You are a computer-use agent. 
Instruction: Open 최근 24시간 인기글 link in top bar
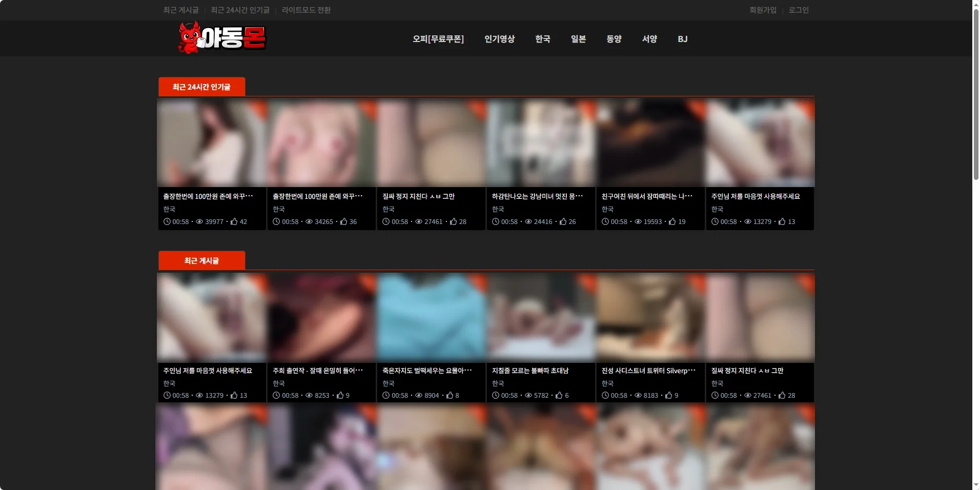240,10
